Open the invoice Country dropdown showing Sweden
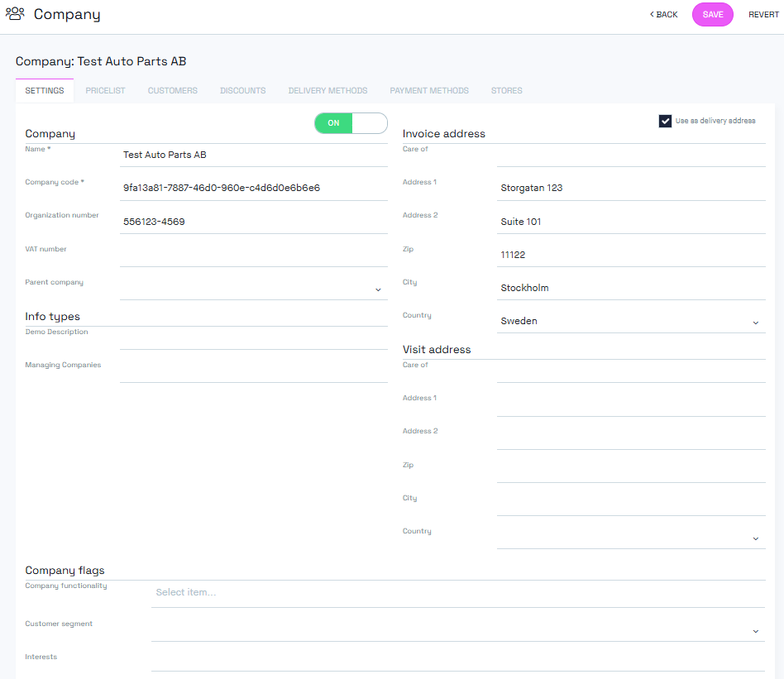Viewport: 784px width, 679px height. click(x=755, y=322)
